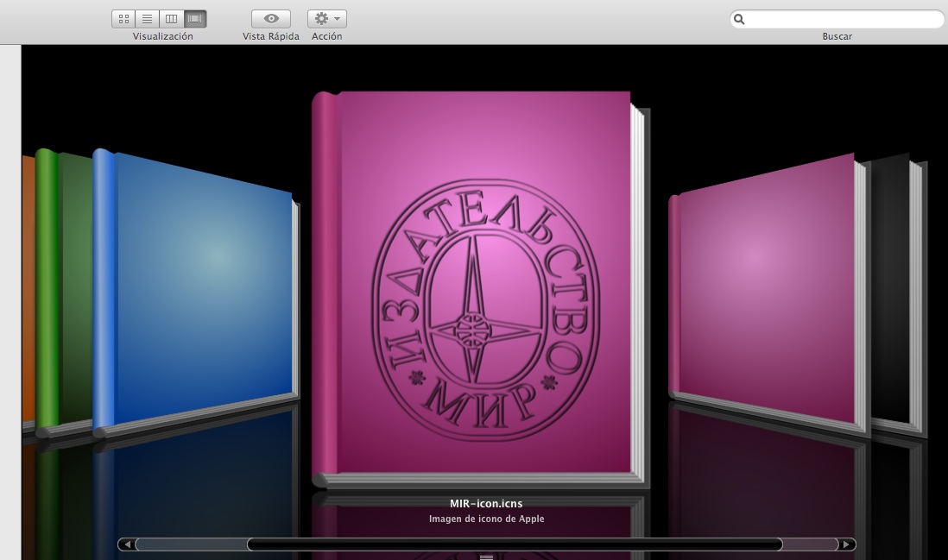This screenshot has width=948, height=560.
Task: Click the MIR-icon.icns file name
Action: tap(486, 503)
